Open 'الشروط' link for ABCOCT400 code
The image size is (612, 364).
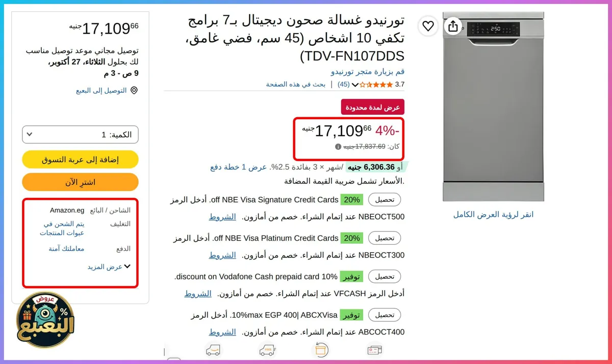[x=222, y=332]
